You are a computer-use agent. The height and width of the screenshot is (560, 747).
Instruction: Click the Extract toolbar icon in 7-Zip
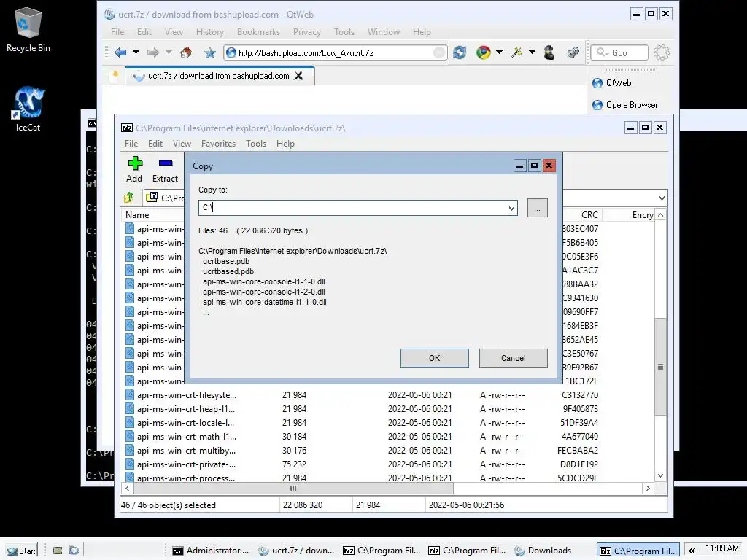(x=166, y=163)
